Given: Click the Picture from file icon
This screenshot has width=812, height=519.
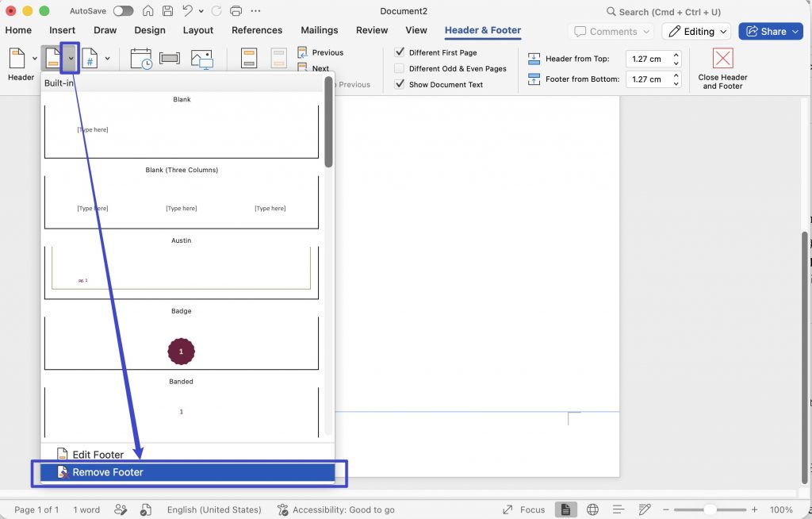Looking at the screenshot, I should 202,59.
